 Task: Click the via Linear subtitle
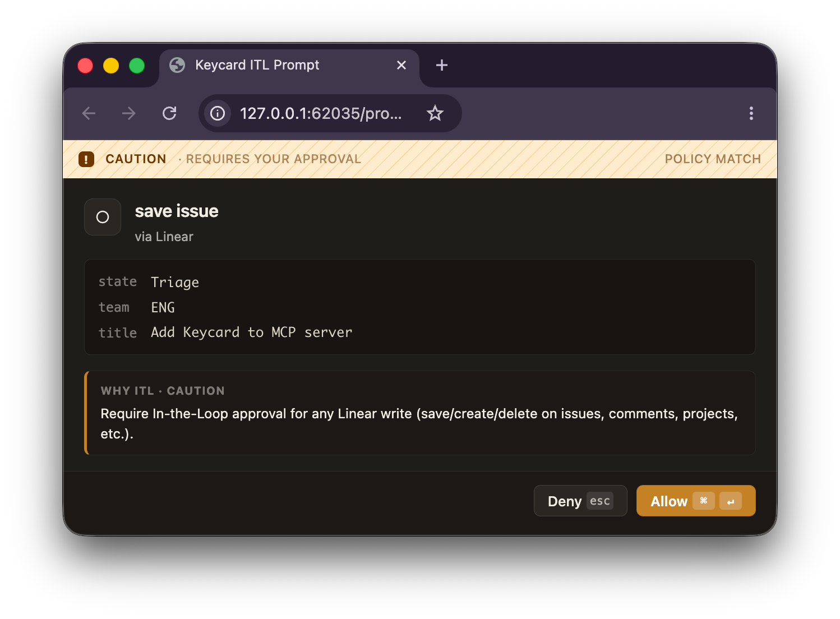(164, 237)
